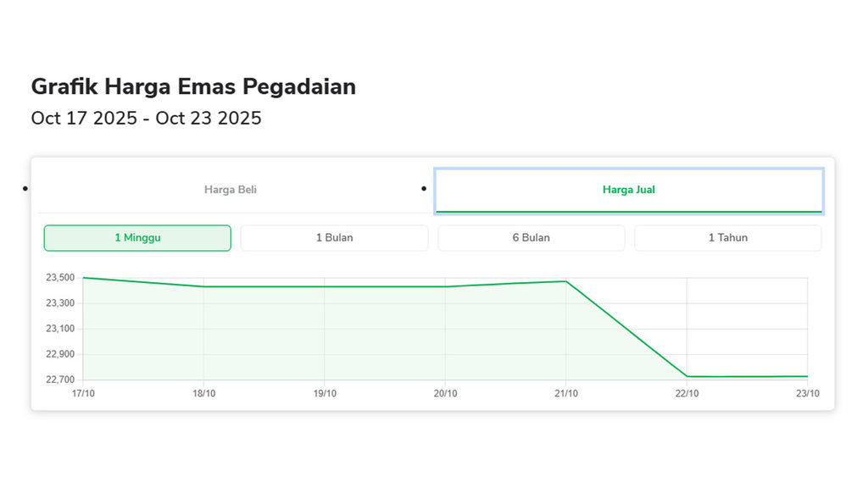
Task: Switch to the Harga Beli tab
Action: (x=230, y=190)
